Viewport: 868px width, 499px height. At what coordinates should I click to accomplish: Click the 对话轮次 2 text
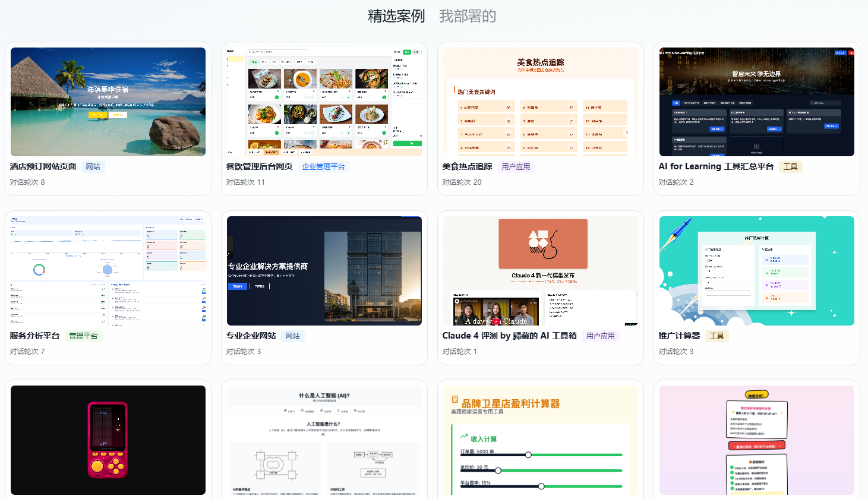click(x=676, y=182)
